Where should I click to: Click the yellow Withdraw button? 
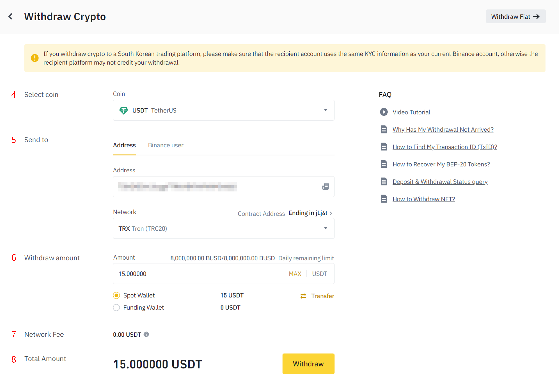[308, 364]
